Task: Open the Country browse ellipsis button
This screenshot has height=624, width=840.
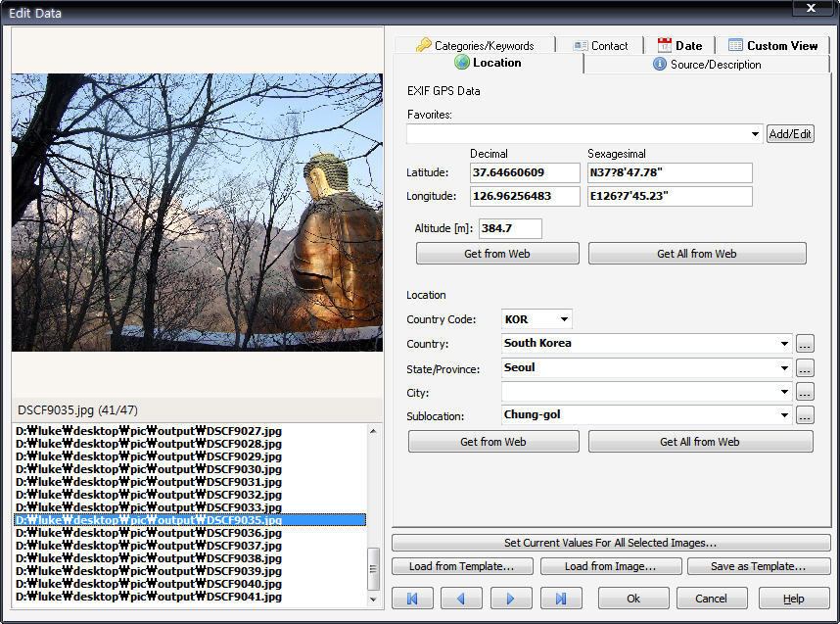Action: (805, 344)
